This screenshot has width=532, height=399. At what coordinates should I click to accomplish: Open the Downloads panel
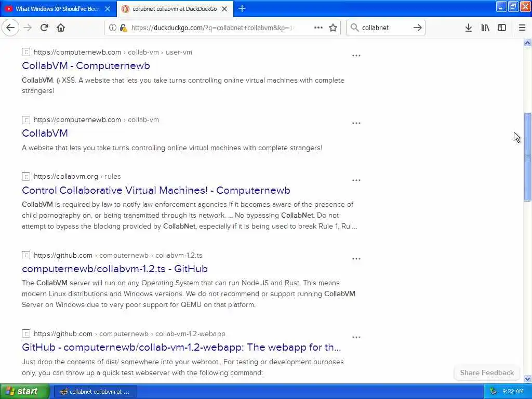[468, 28]
